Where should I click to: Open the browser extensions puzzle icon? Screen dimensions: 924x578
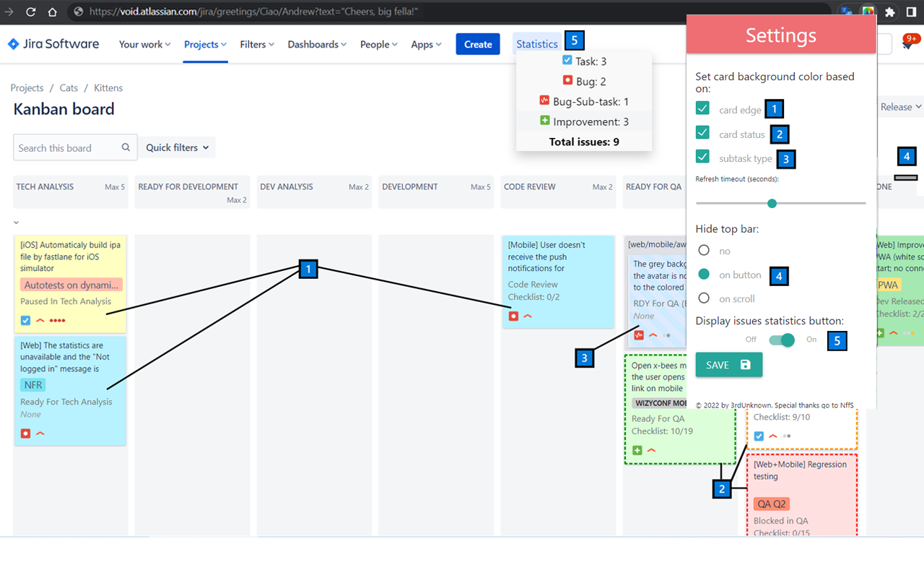pos(889,12)
